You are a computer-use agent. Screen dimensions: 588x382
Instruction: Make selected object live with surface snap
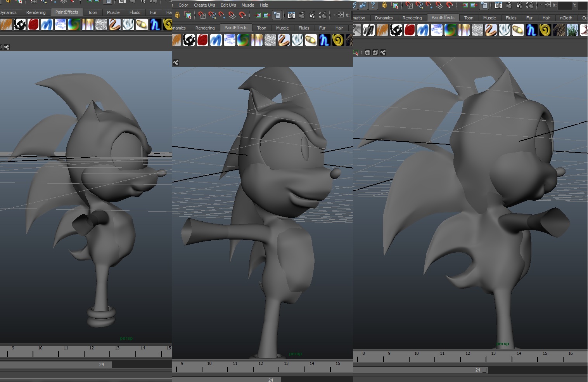(242, 16)
